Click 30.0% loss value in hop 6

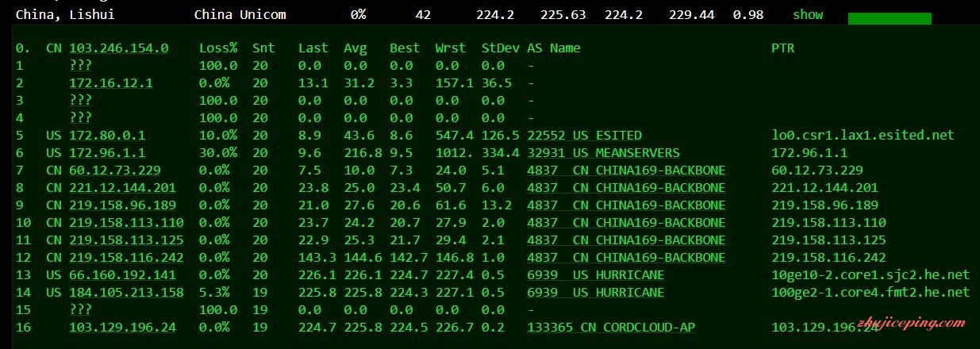pyautogui.click(x=218, y=153)
